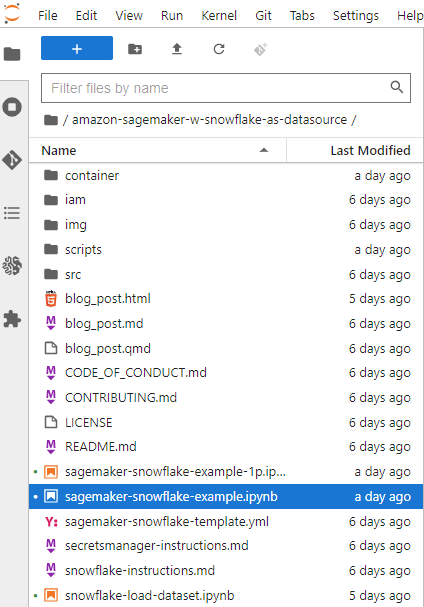Refresh the file browser list
This screenshot has height=607, width=424.
point(219,49)
